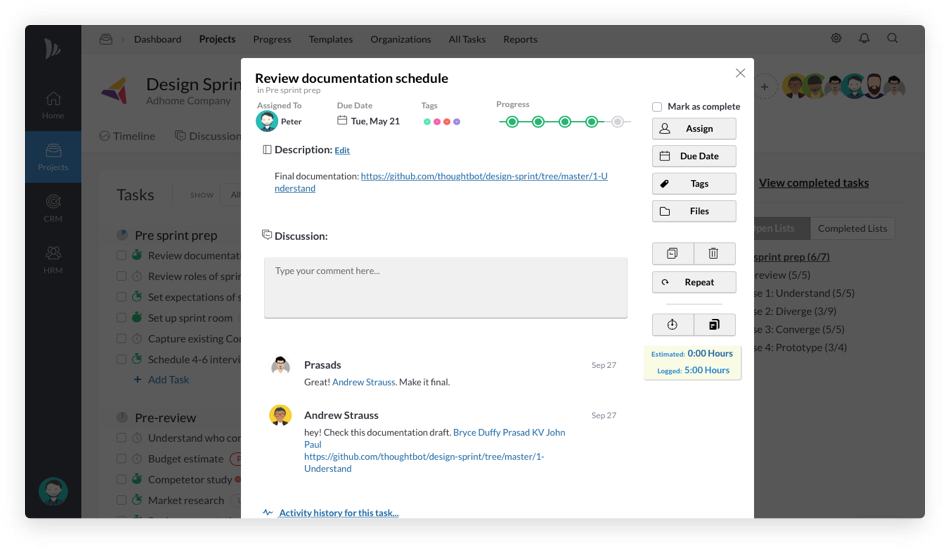This screenshot has width=946, height=550.
Task: Open the user profile avatar in the sidebar
Action: point(53,491)
